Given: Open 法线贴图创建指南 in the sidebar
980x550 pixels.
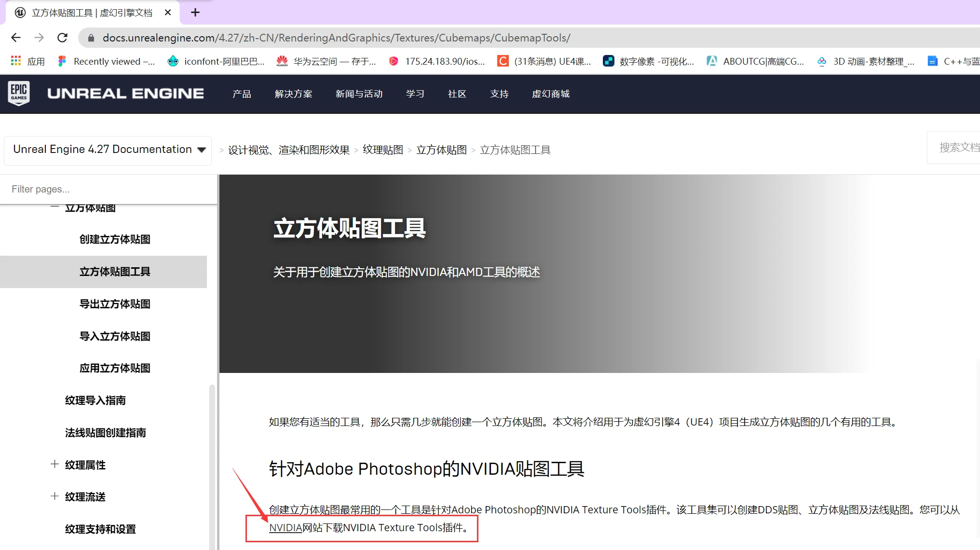Looking at the screenshot, I should 105,433.
